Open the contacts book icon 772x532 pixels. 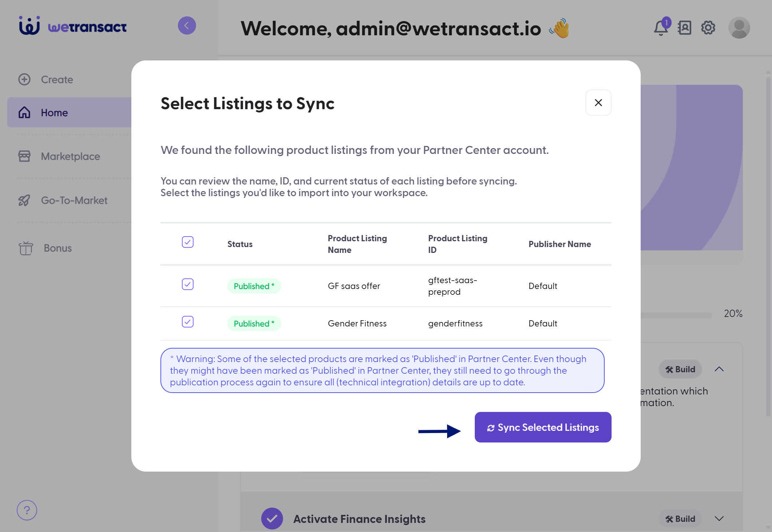tap(684, 28)
